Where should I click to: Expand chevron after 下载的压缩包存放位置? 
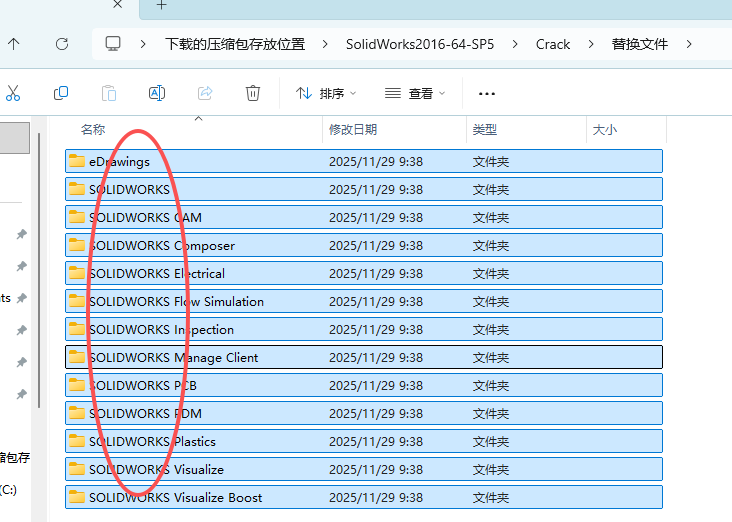click(x=325, y=44)
